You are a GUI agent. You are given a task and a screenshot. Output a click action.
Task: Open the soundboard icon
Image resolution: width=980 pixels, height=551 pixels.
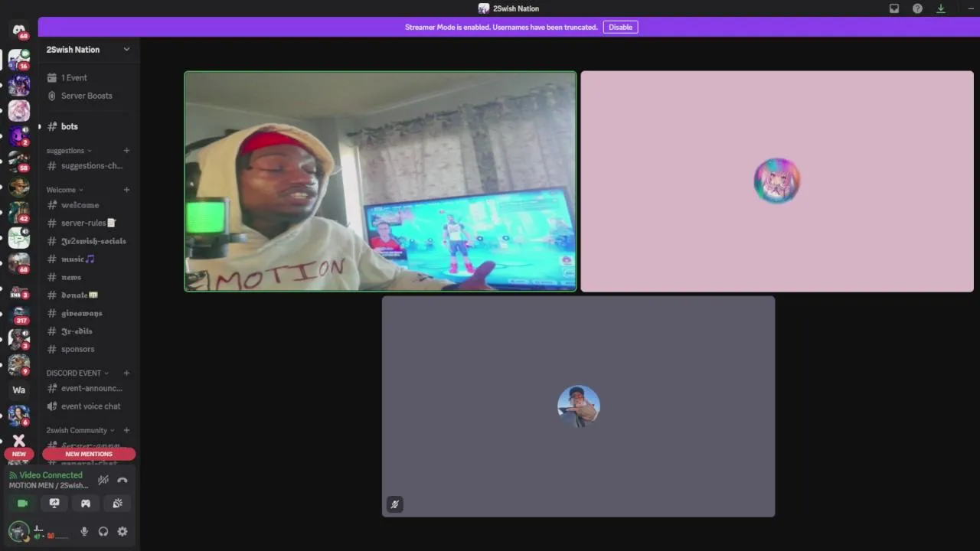tap(117, 503)
